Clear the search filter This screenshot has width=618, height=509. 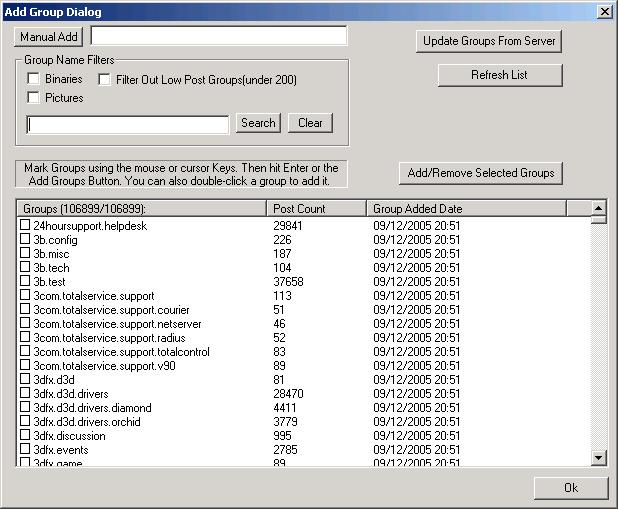coord(310,123)
